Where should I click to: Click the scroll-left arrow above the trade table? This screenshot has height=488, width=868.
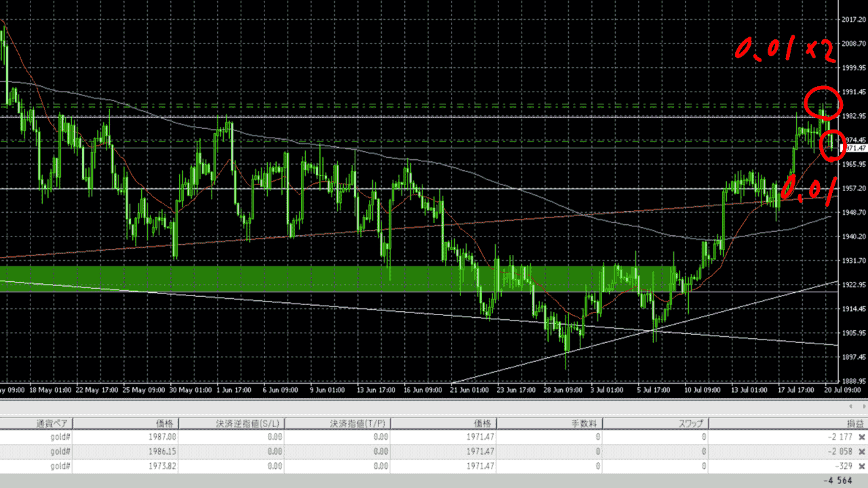(x=849, y=406)
